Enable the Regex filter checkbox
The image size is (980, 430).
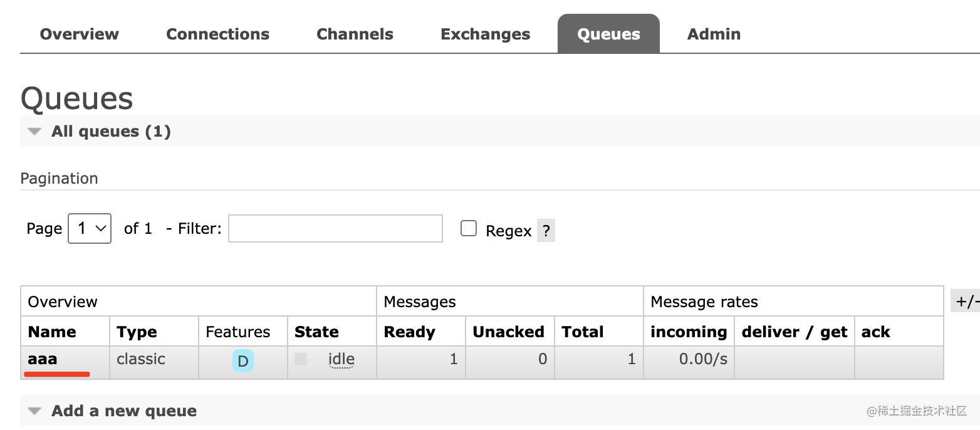(469, 228)
